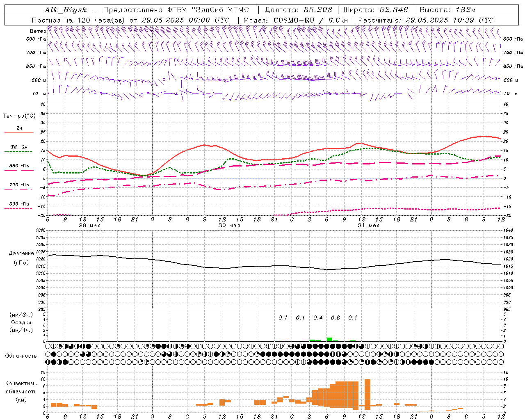Click the 'Ветер' wind panel label

click(x=38, y=31)
